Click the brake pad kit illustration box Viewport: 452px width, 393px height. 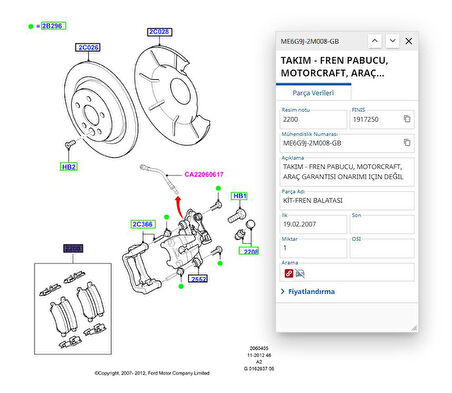tap(73, 309)
